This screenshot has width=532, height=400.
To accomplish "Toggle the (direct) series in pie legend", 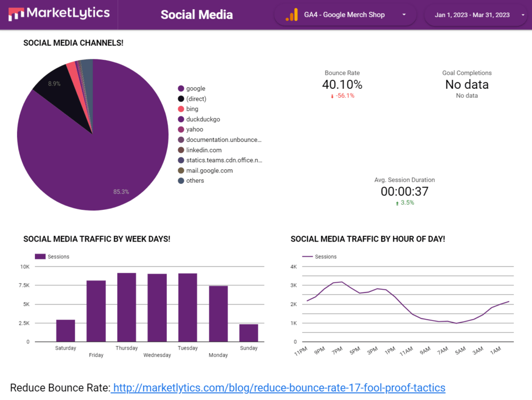I will point(196,99).
